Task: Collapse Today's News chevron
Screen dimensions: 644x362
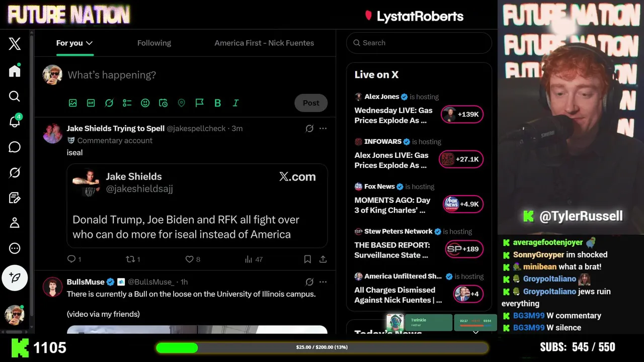Action: coord(475,332)
